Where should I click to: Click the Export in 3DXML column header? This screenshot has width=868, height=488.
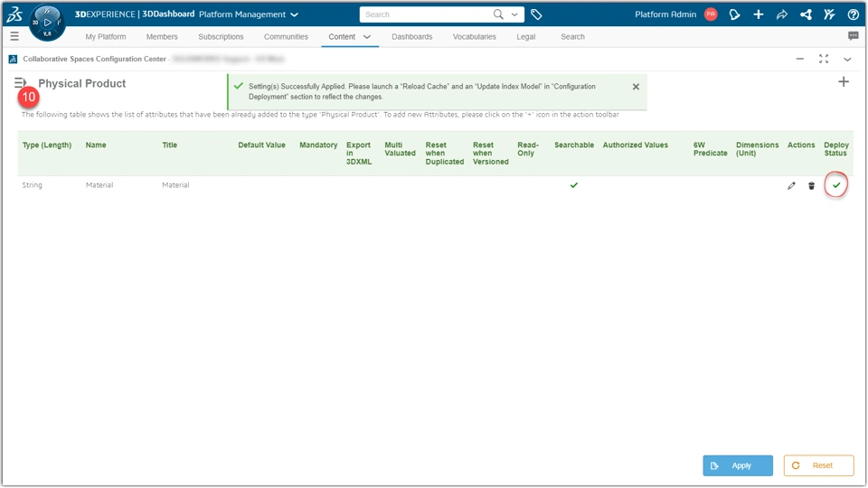coord(359,154)
